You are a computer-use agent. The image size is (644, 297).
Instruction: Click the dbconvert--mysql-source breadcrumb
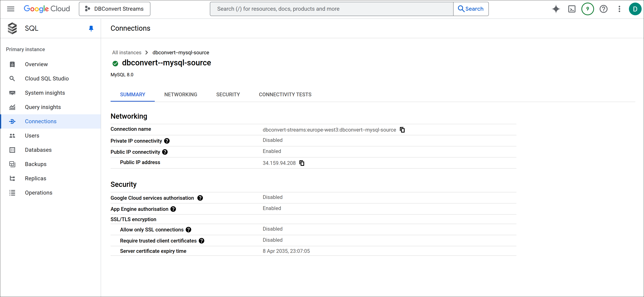[181, 53]
